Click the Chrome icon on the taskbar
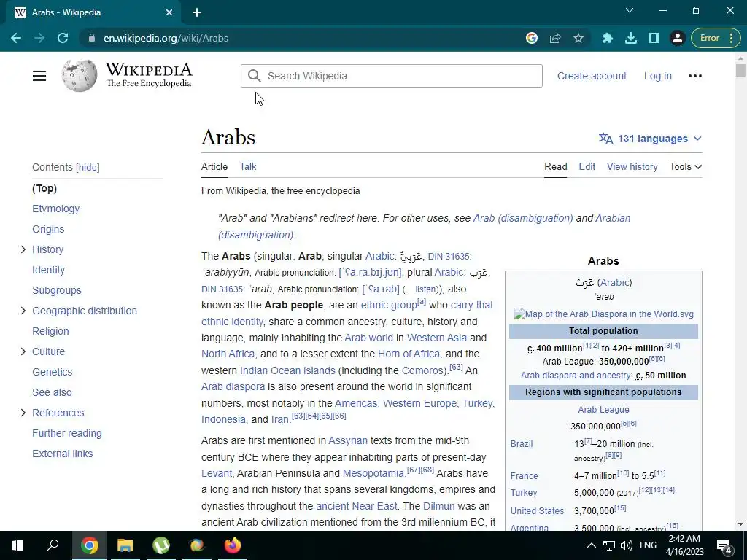 (x=90, y=545)
